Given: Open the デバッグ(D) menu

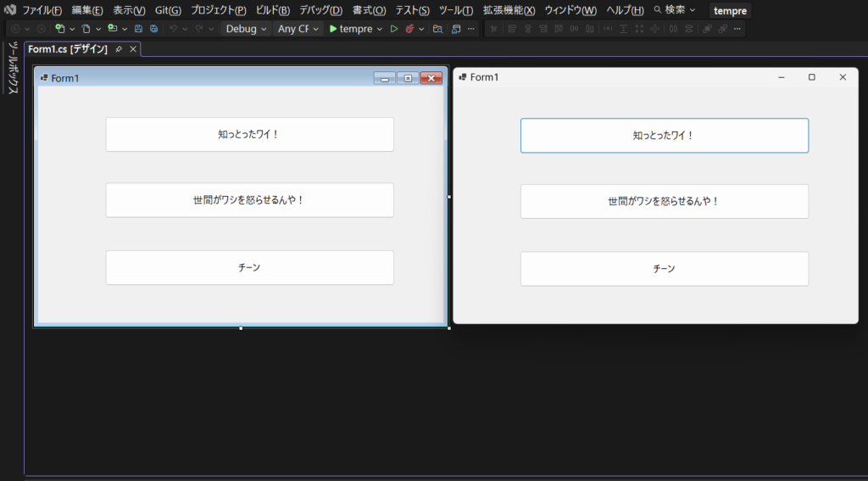Looking at the screenshot, I should [320, 10].
